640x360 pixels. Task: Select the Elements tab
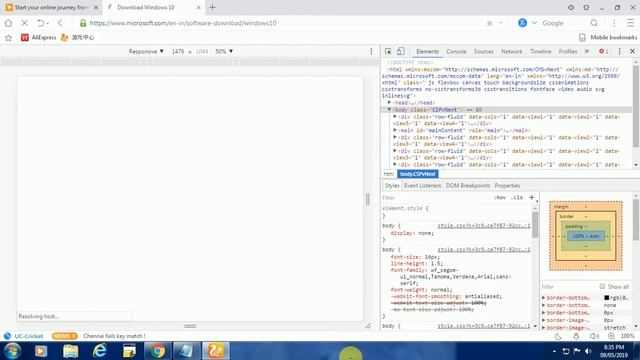coord(427,51)
